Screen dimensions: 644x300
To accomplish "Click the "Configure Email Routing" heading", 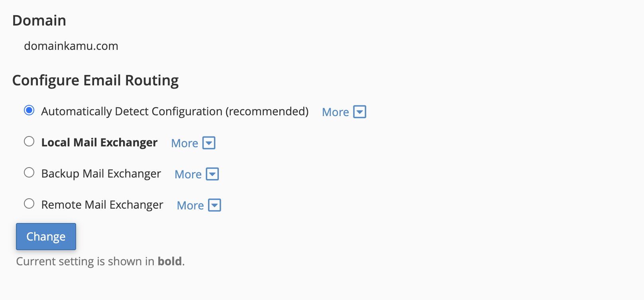I will 95,80.
